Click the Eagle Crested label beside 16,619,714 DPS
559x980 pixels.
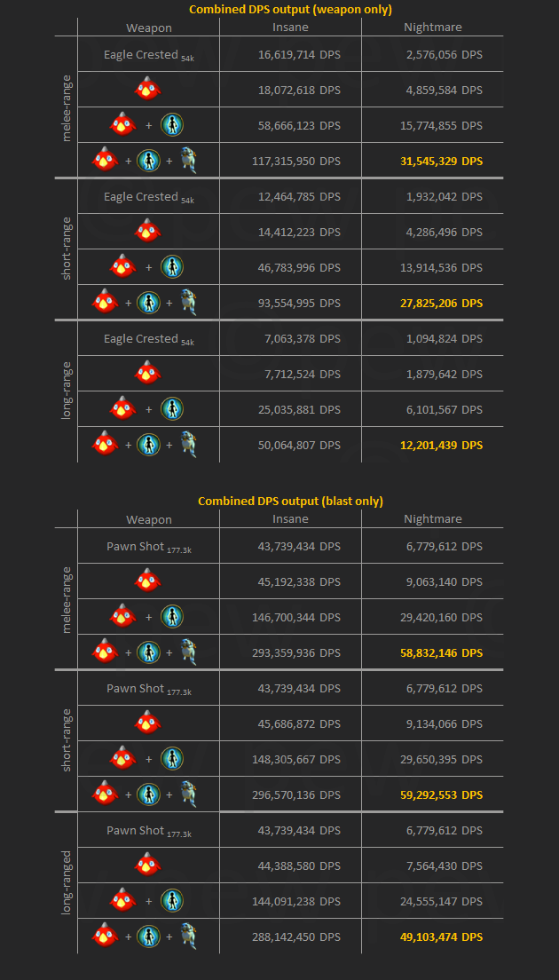tap(141, 55)
